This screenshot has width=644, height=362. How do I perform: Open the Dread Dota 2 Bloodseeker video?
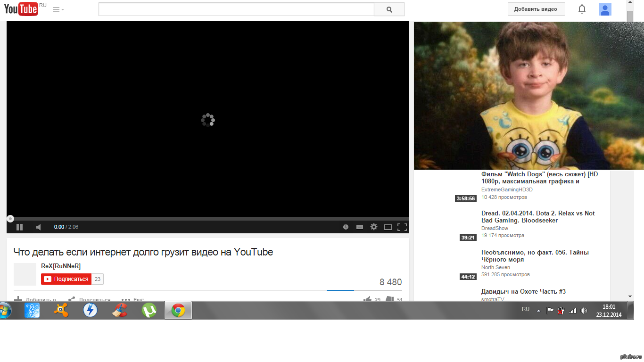[x=538, y=217]
